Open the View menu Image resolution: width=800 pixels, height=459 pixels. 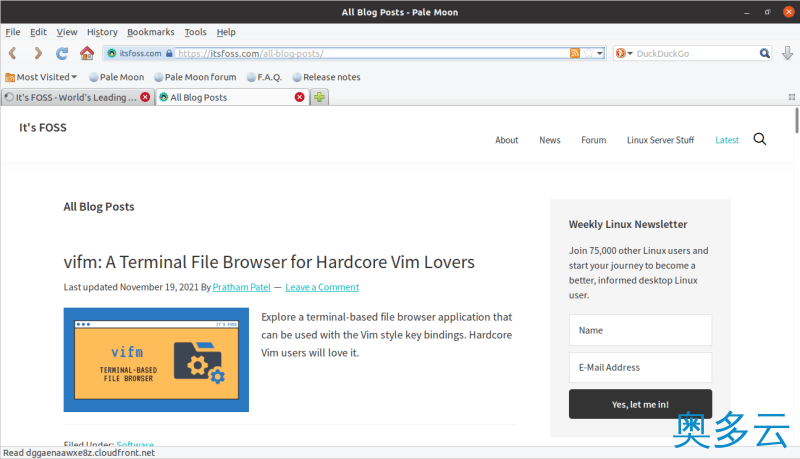(67, 32)
